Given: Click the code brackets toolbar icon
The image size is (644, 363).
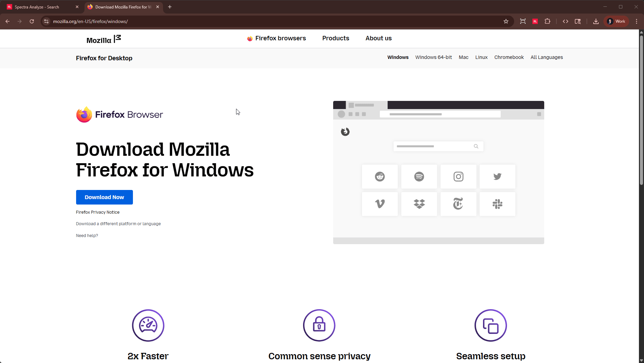Looking at the screenshot, I should tap(566, 21).
